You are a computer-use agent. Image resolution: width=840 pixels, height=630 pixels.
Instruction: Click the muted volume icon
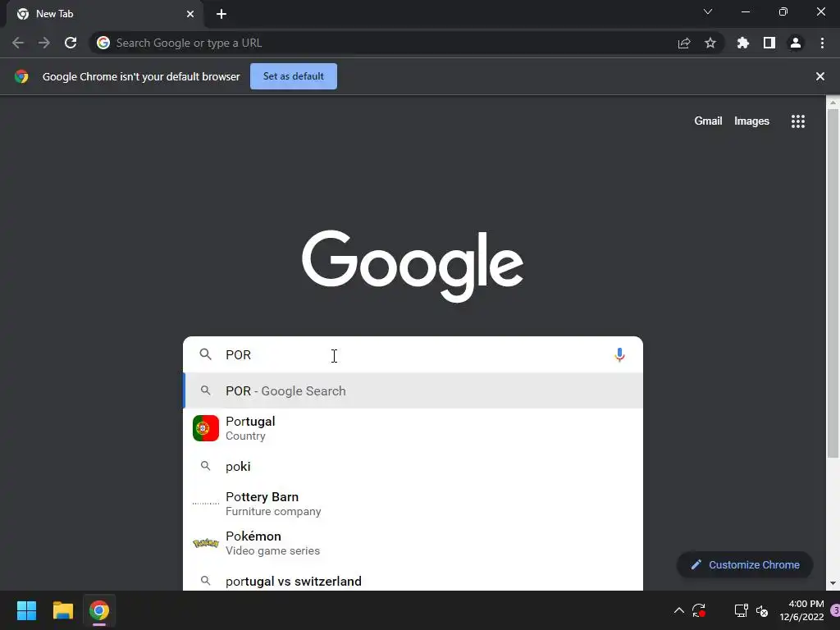point(762,610)
